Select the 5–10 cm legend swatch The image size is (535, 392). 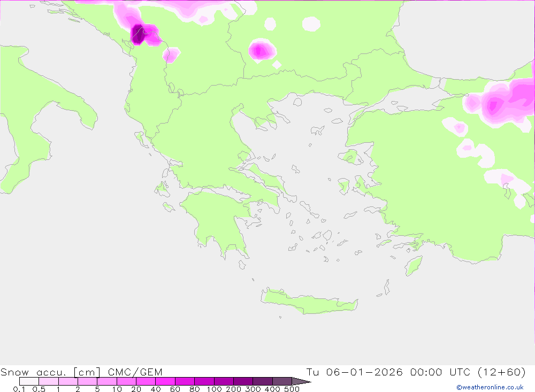[107, 381]
